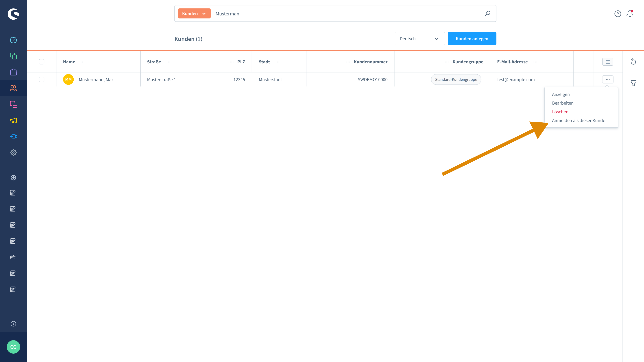This screenshot has width=644, height=362.
Task: Refresh the customer list
Action: pos(633,61)
